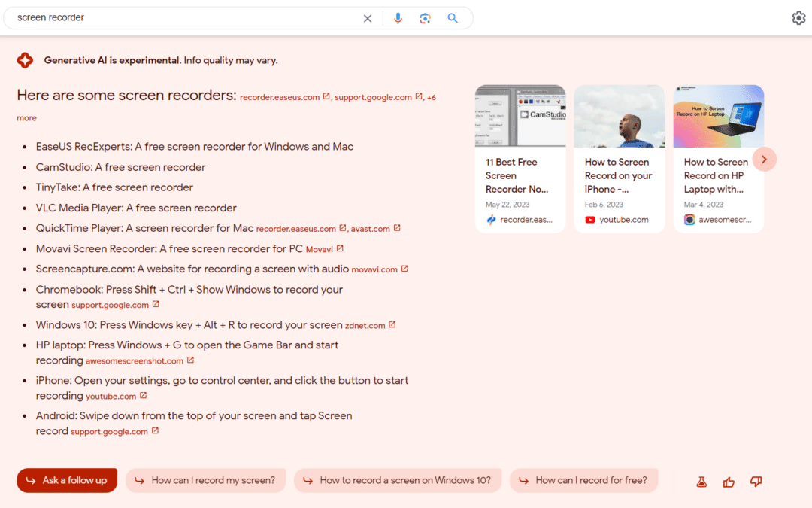Give thumbs down feedback
The width and height of the screenshot is (812, 508).
pyautogui.click(x=756, y=482)
